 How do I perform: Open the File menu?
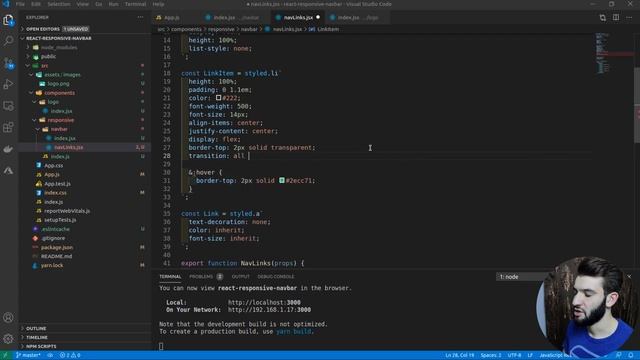(x=20, y=4)
